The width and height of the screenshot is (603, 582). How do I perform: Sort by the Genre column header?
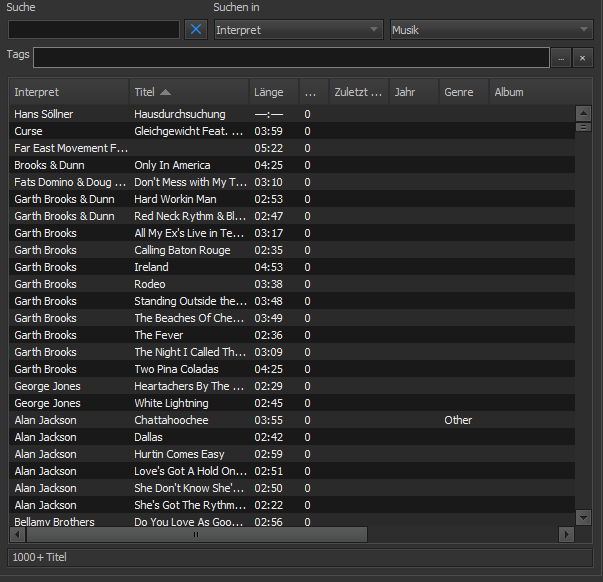pos(463,92)
